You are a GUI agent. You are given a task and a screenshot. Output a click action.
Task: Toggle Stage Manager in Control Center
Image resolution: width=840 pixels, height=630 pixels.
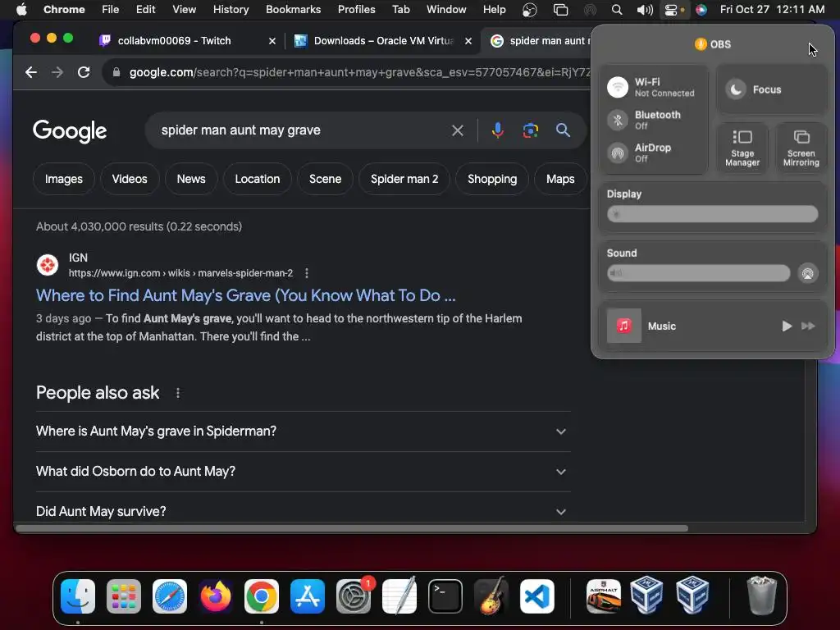point(742,148)
